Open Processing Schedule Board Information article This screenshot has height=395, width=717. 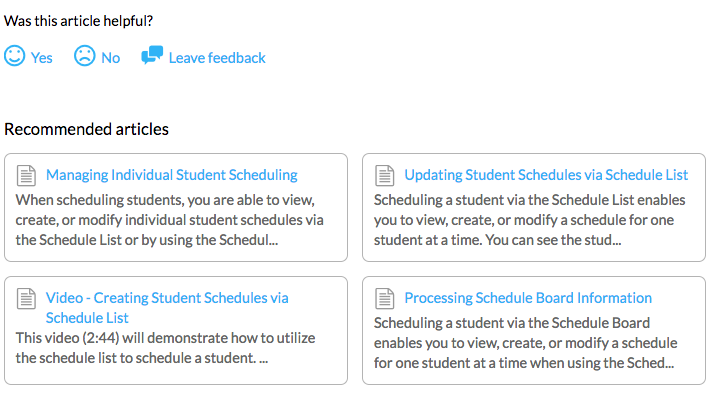(x=528, y=298)
